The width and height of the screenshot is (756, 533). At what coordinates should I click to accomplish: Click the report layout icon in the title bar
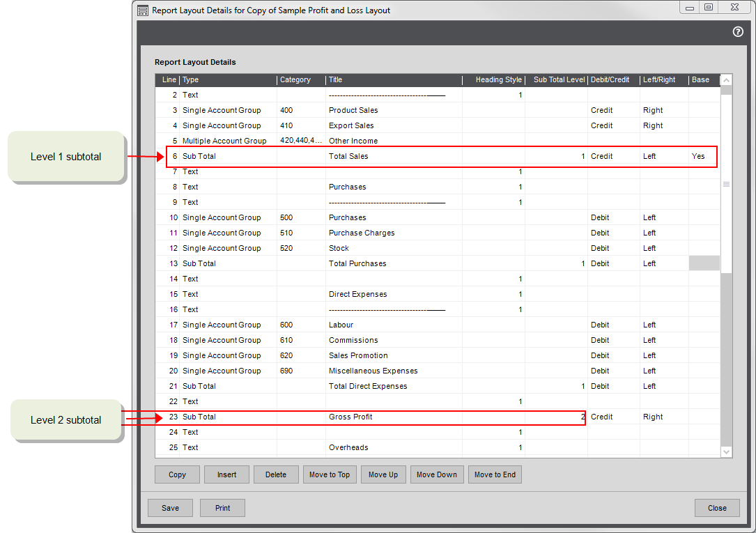(x=142, y=10)
